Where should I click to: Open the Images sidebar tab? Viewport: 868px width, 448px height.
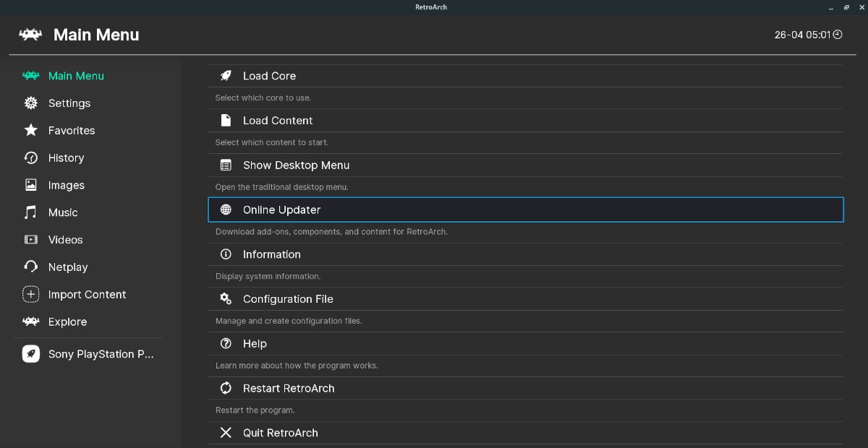click(66, 186)
